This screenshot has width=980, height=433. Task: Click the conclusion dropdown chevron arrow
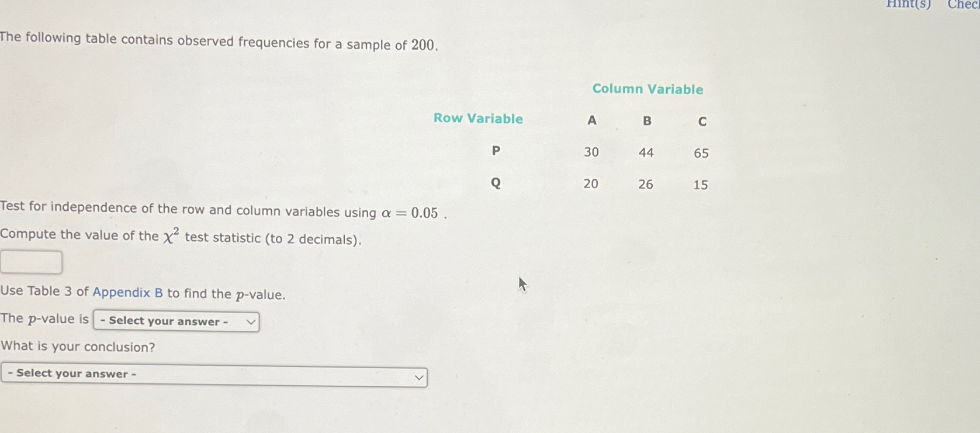tap(418, 377)
